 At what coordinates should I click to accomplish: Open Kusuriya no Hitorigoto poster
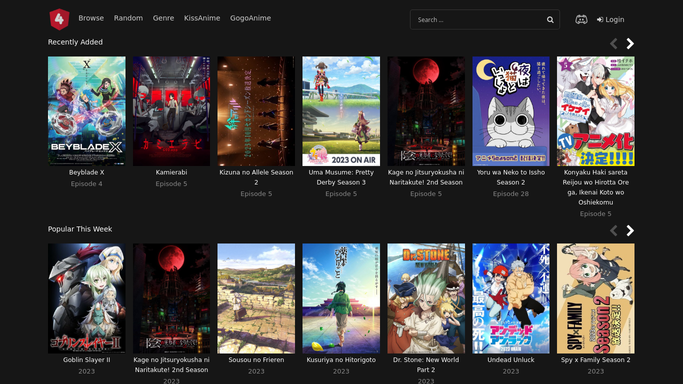(x=341, y=298)
